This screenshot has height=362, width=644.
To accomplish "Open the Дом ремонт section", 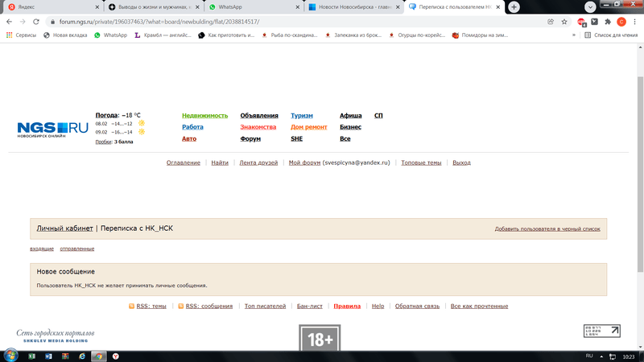I will [309, 127].
